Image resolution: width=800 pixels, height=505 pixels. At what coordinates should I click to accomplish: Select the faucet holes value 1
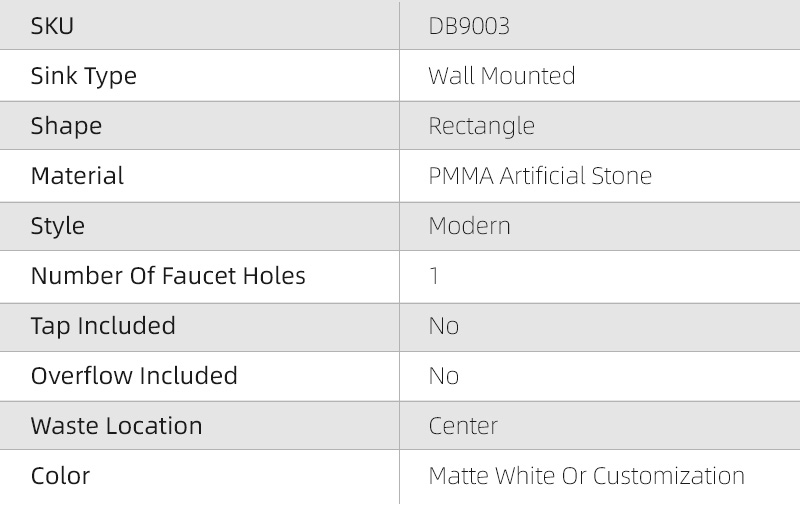tap(434, 276)
